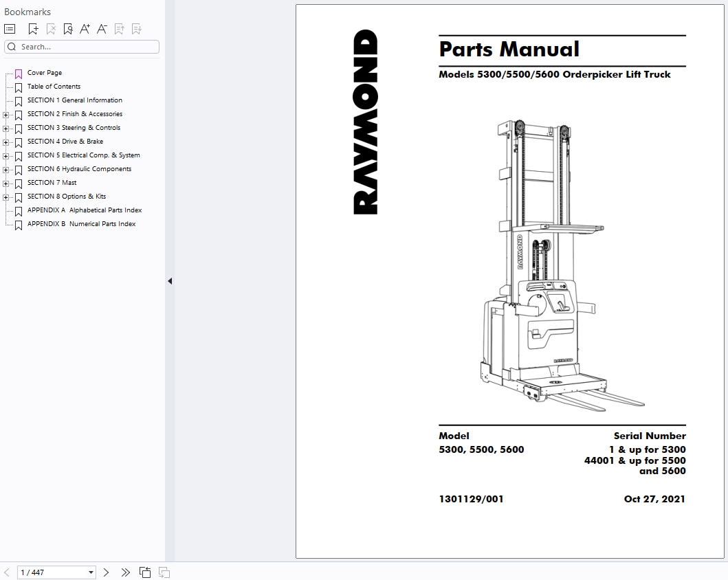Image resolution: width=728 pixels, height=580 pixels.
Task: Open APPENDIX A Alphabetical Parts Index
Action: click(85, 210)
